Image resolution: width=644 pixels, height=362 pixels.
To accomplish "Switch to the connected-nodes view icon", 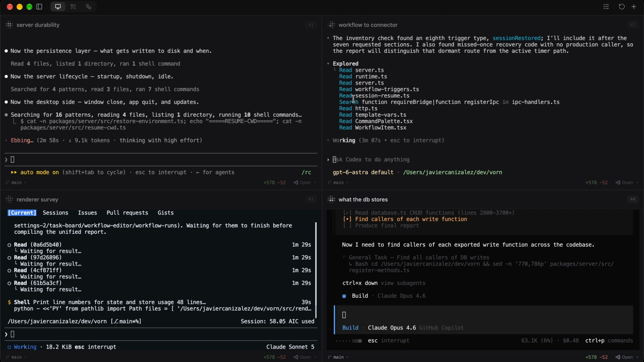I will pyautogui.click(x=88, y=6).
